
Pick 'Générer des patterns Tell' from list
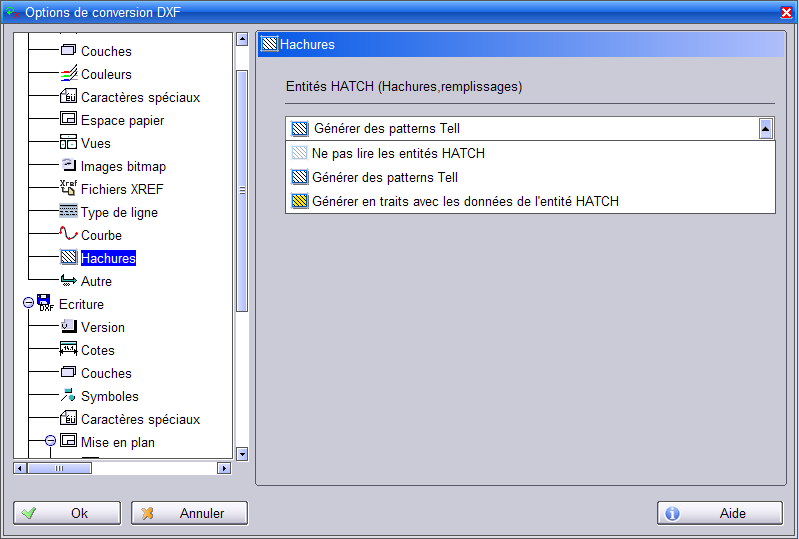(x=385, y=177)
